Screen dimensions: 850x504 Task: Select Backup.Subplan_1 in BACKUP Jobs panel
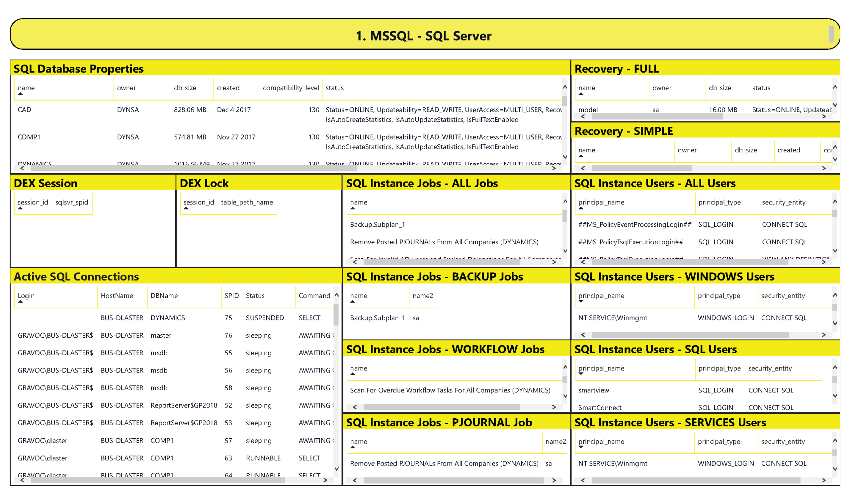[x=377, y=318]
